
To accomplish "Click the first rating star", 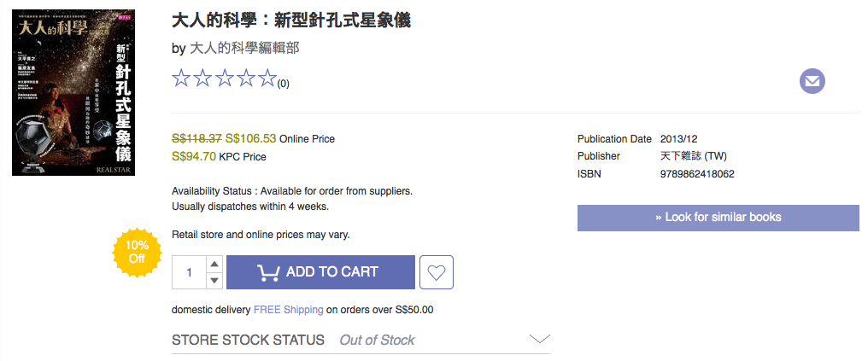I will [181, 79].
